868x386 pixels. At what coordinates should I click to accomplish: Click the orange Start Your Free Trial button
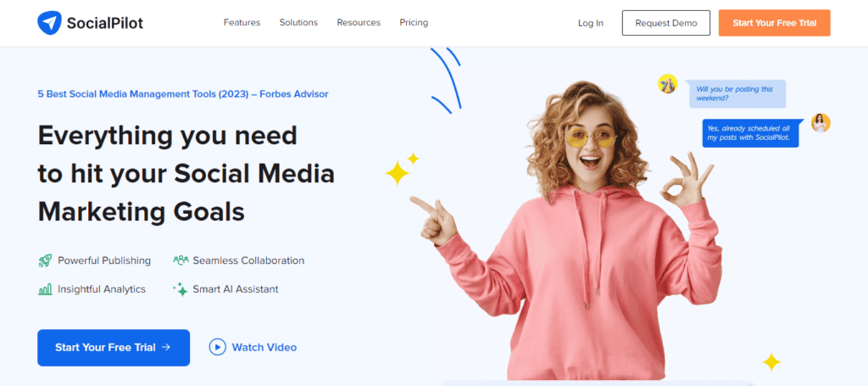[x=774, y=23]
